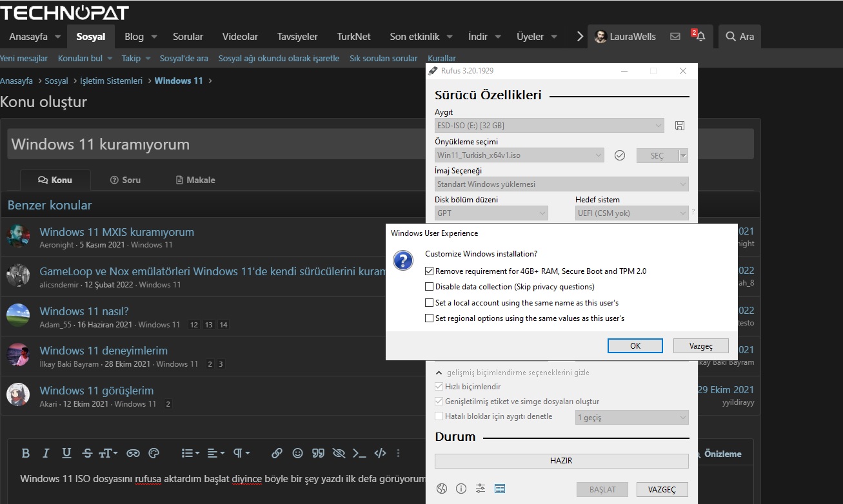Open the Blog navigation item
The width and height of the screenshot is (843, 504).
coord(134,37)
